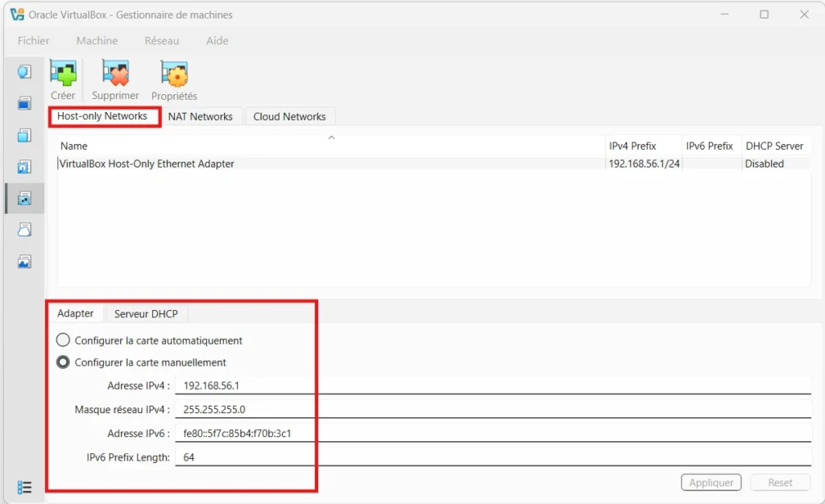Open the Welcome sidebar icon at top
Viewport: 825px width, 504px height.
[24, 72]
